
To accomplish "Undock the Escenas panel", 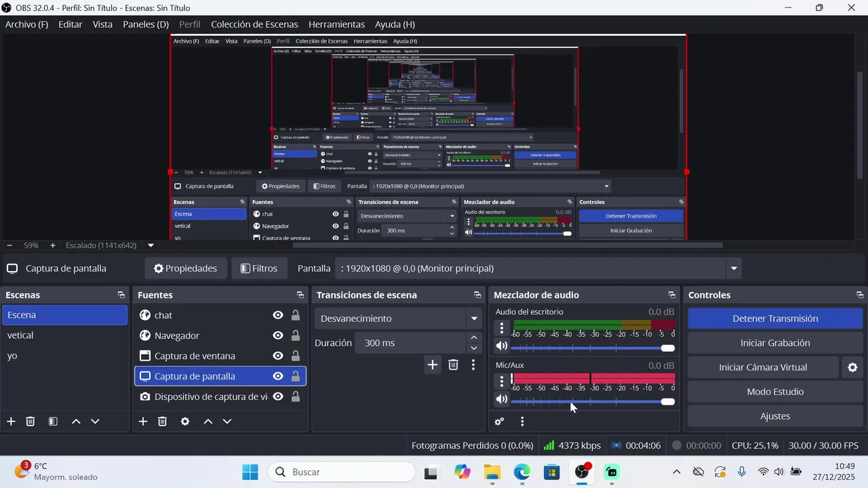I will coord(121,295).
